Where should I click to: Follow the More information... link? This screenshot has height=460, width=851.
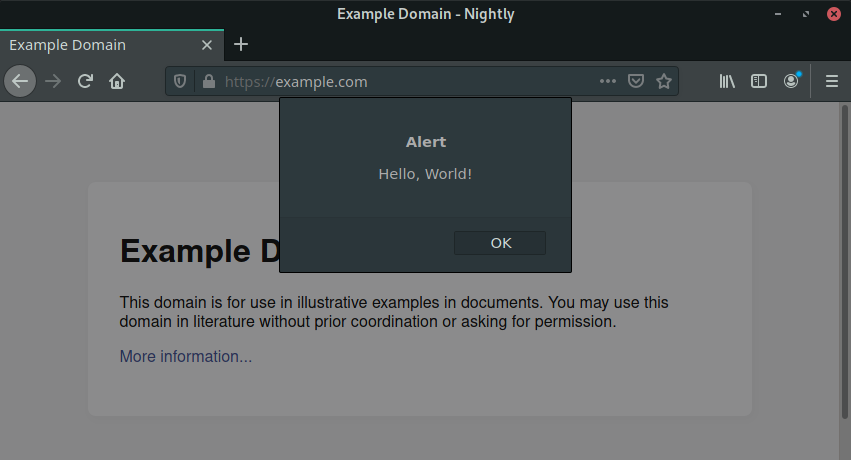click(x=186, y=357)
